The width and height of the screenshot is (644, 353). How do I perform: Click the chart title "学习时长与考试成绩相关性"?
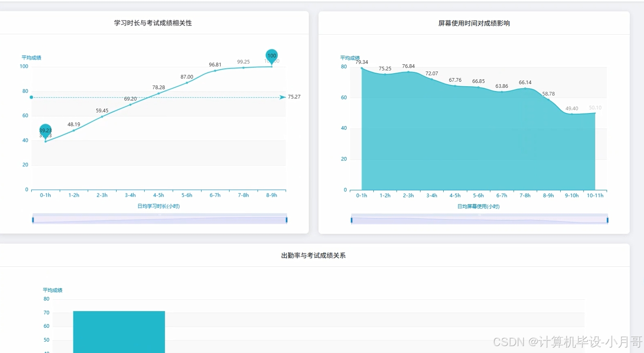[153, 23]
